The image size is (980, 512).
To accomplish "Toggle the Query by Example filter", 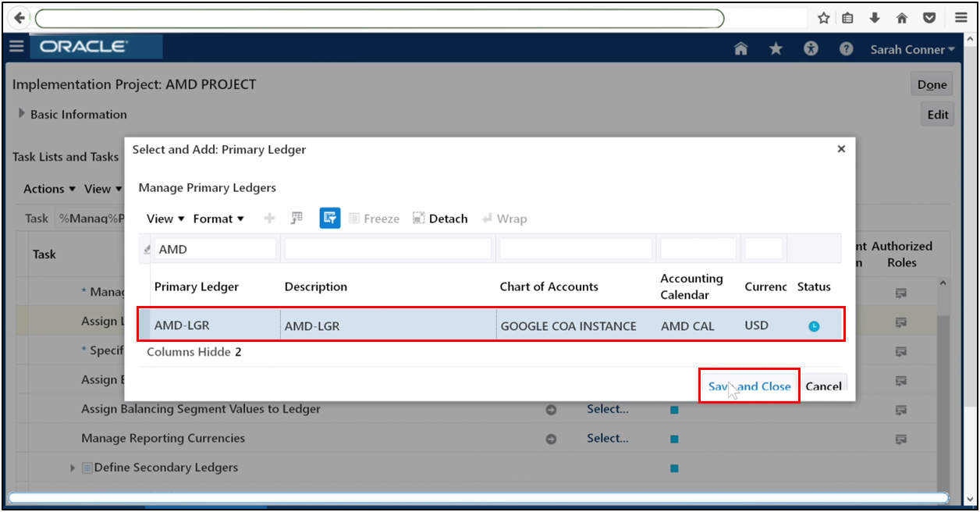I will [329, 218].
